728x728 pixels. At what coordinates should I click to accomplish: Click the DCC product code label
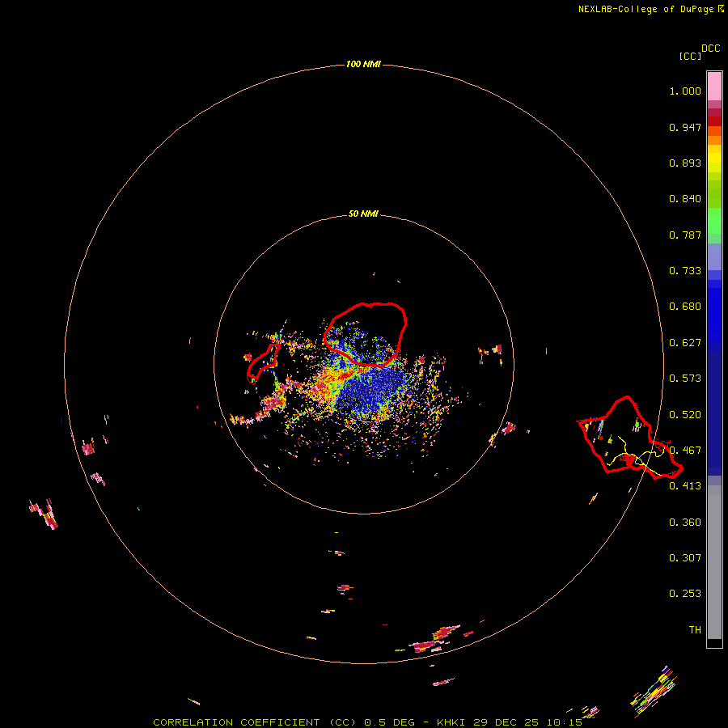coord(711,48)
